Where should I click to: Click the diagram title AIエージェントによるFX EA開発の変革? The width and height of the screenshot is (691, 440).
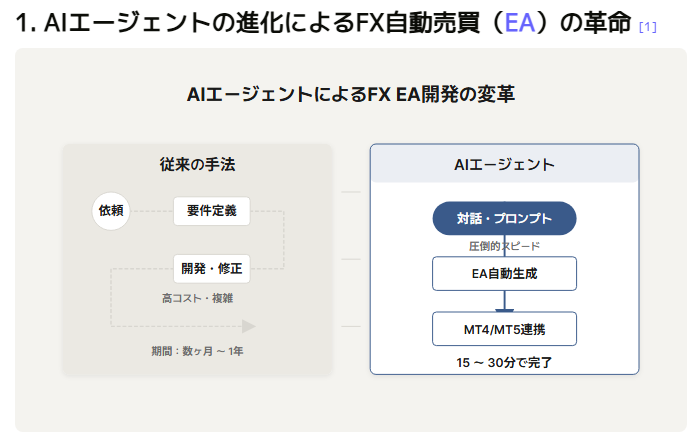pos(351,94)
